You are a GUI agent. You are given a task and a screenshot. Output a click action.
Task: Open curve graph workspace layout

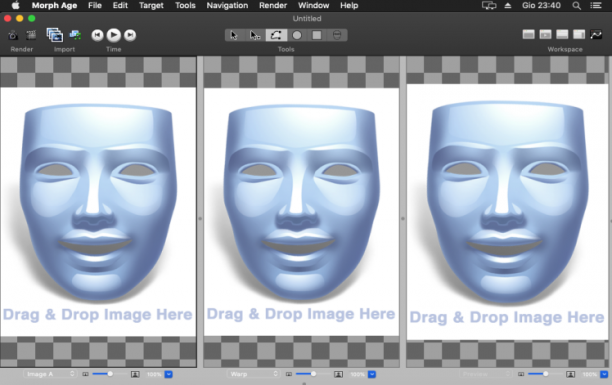coord(596,35)
